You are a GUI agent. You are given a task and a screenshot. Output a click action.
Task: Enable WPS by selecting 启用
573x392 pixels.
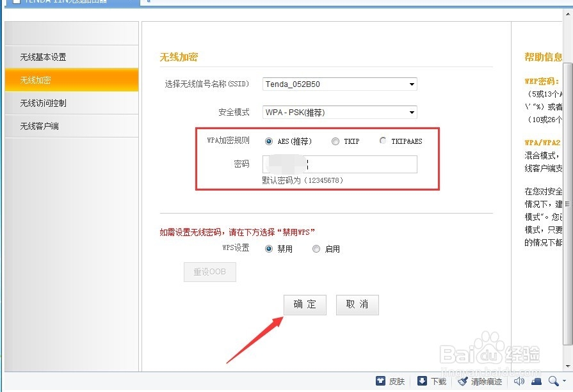coord(316,249)
